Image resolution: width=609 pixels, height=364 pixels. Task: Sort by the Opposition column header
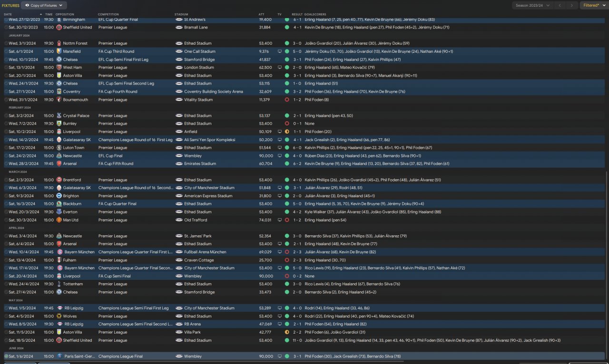tap(65, 14)
